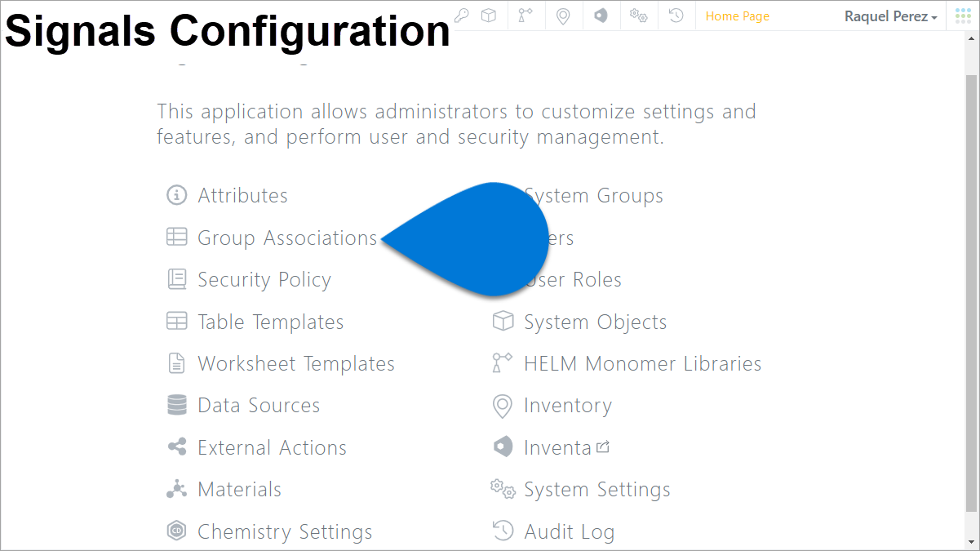Click the gears icon beside System Settings

coord(503,489)
